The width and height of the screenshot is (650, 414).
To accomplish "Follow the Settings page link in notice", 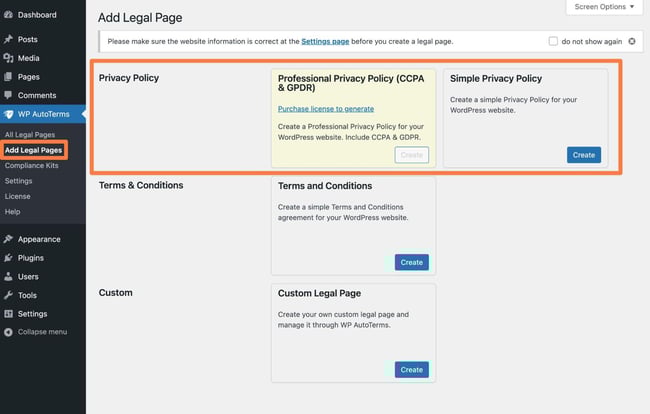I will pyautogui.click(x=325, y=41).
